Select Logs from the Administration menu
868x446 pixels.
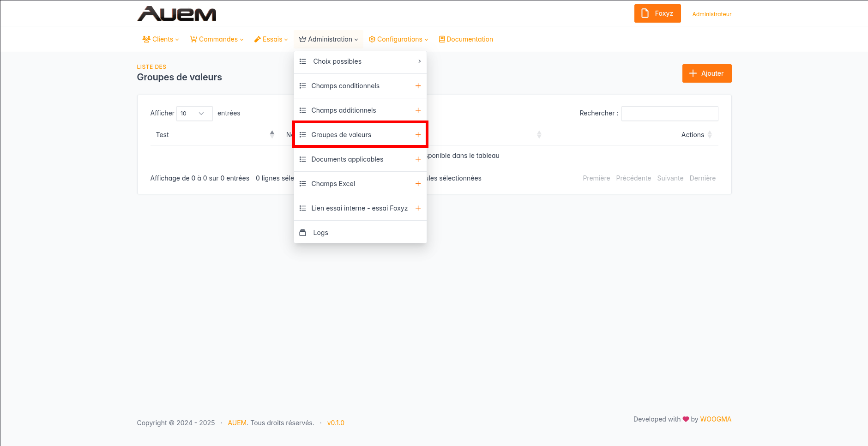point(320,233)
